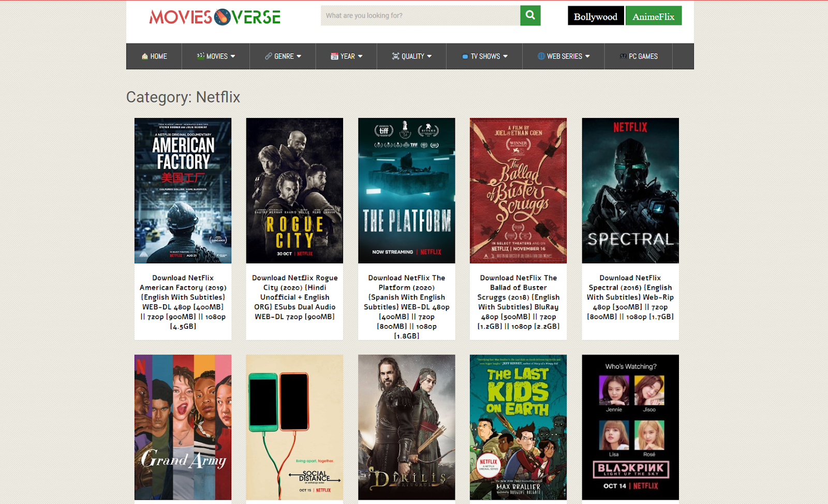The width and height of the screenshot is (828, 504).
Task: Open the AnimeFlix link
Action: coord(654,16)
